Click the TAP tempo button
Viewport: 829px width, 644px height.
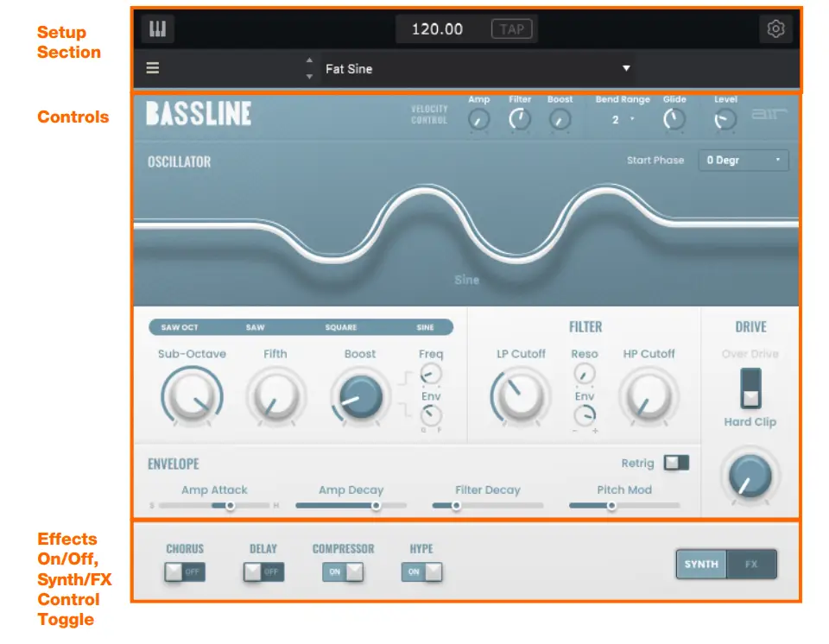tap(512, 28)
